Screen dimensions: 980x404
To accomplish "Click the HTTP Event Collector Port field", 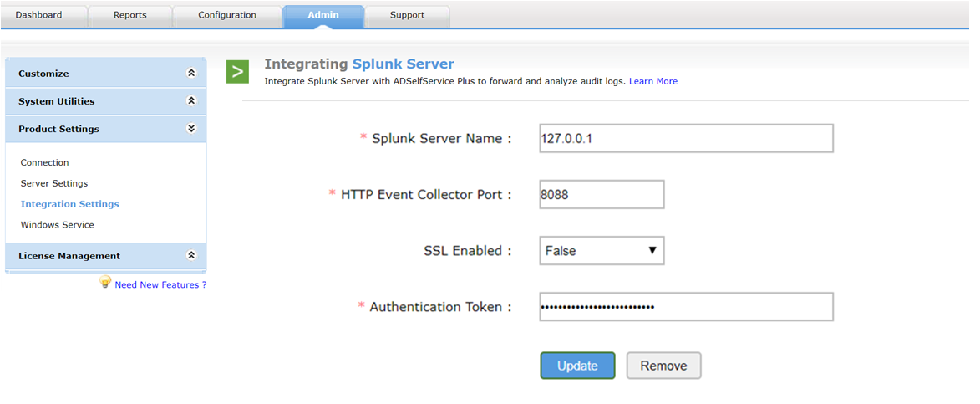I will point(602,195).
